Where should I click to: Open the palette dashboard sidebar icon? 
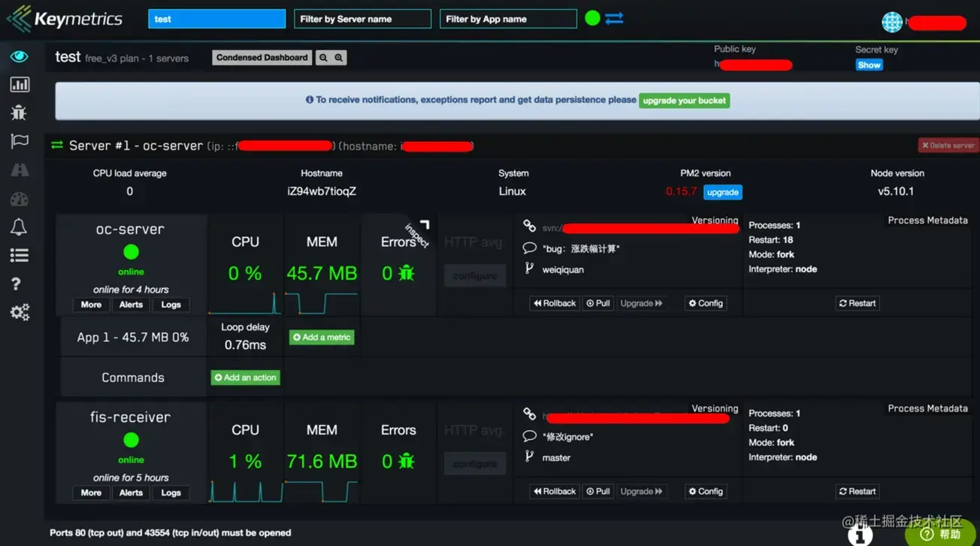(x=20, y=199)
